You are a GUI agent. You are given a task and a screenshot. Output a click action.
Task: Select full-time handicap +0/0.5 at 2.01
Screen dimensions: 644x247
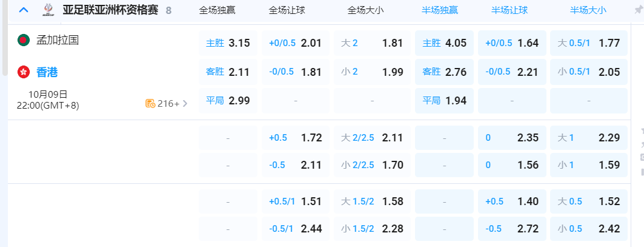coord(295,43)
